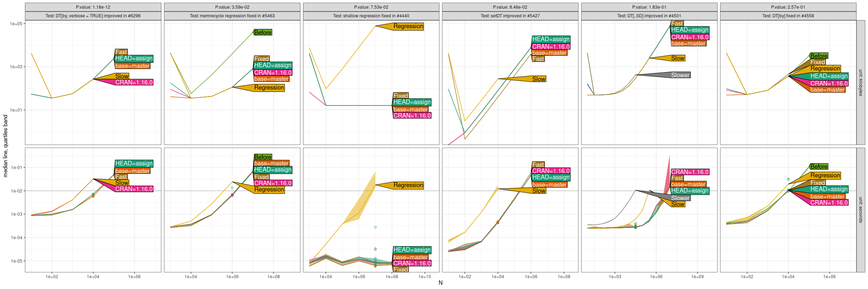Click 'Before' label in memrecycle kilobytes panel

click(x=263, y=33)
